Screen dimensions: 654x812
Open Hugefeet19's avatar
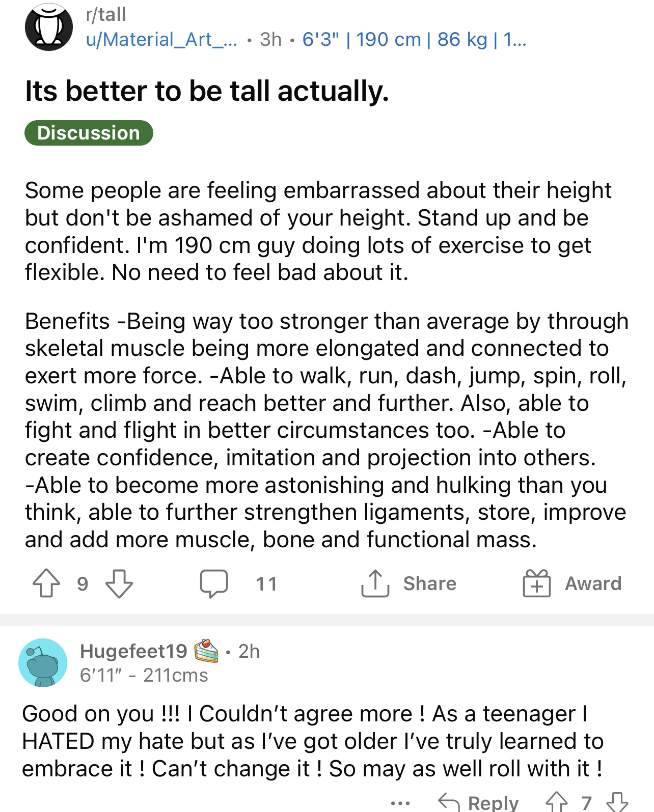coord(43,663)
